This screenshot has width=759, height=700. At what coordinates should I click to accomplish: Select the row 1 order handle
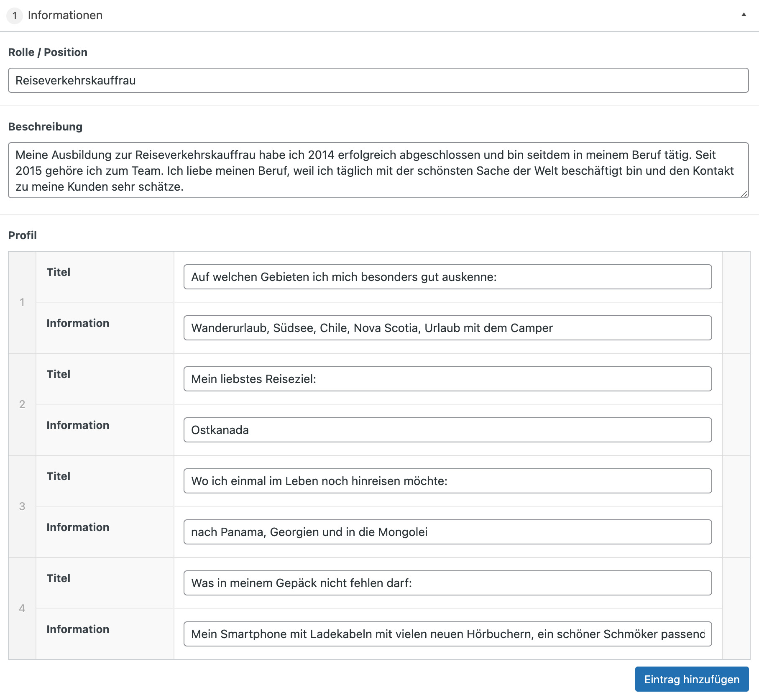point(22,302)
